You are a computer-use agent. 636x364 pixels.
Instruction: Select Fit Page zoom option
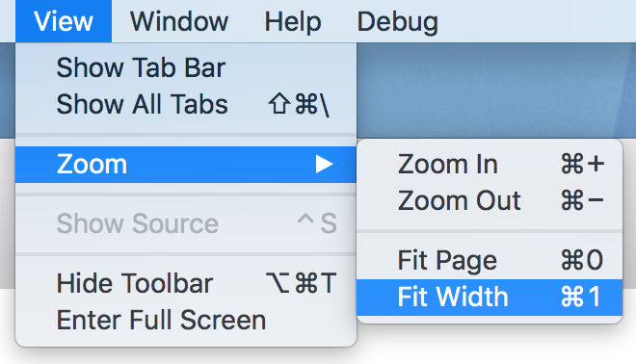click(490, 260)
